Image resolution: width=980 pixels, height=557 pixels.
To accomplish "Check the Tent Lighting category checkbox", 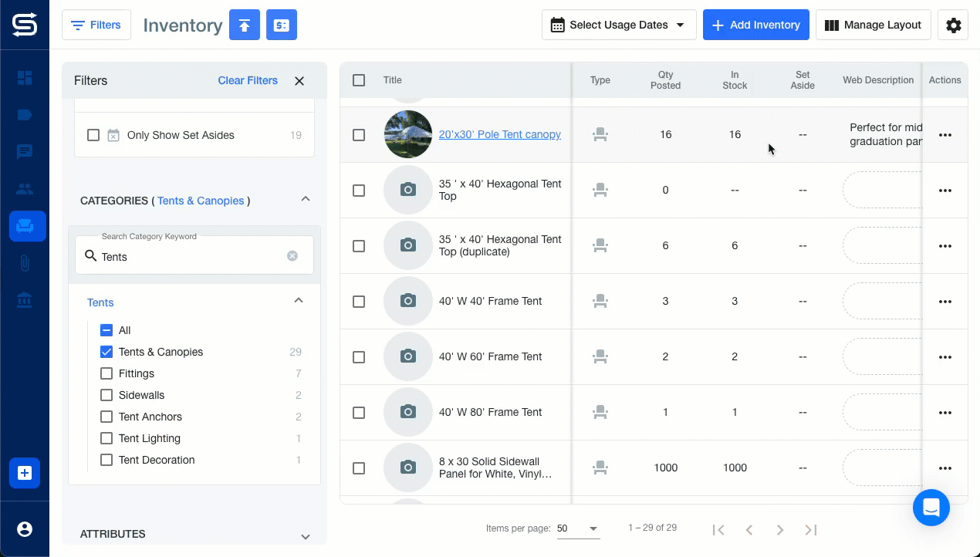I will click(106, 438).
